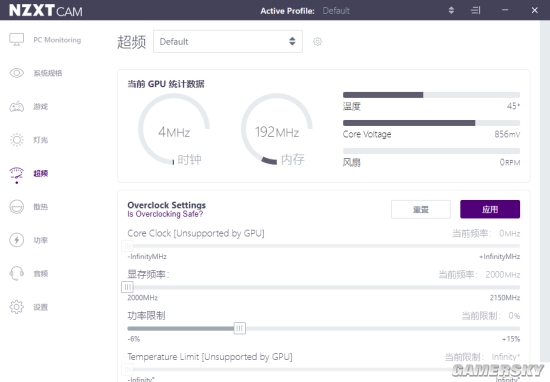Open the lighting sun icon

pos(16,140)
